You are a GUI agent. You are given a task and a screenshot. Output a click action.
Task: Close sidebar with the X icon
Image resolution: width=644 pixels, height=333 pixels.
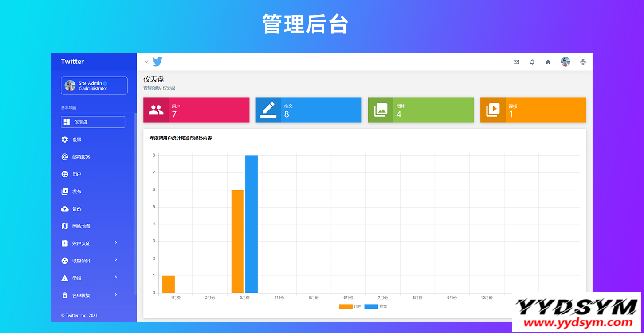146,62
